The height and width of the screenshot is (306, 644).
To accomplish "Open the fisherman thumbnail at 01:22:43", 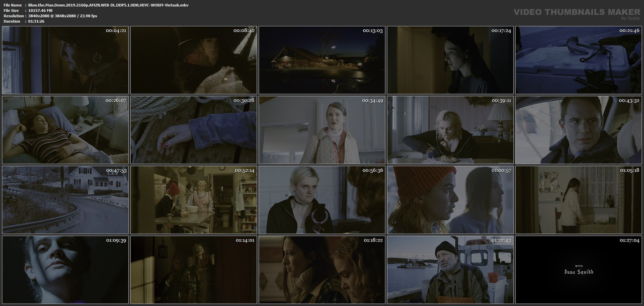I will click(x=450, y=270).
